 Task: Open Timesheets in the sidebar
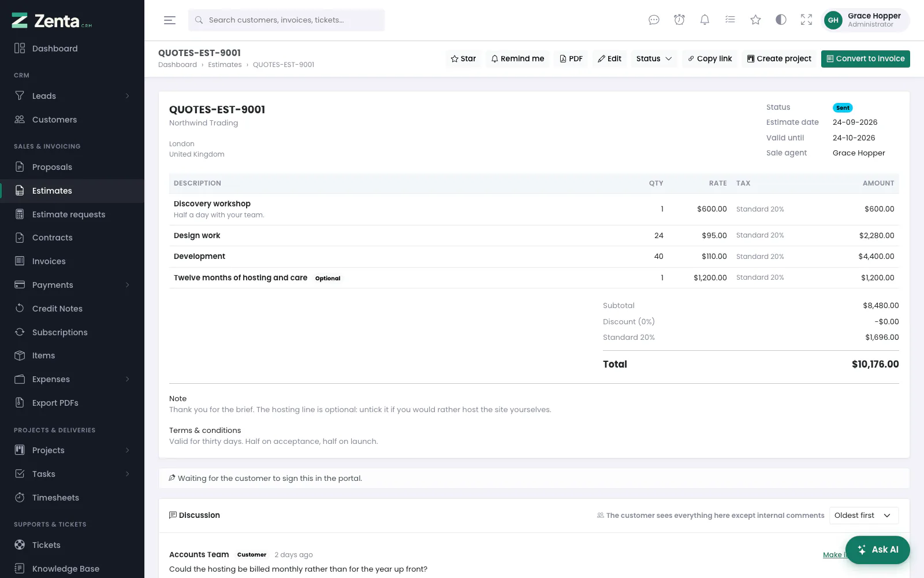click(72, 498)
